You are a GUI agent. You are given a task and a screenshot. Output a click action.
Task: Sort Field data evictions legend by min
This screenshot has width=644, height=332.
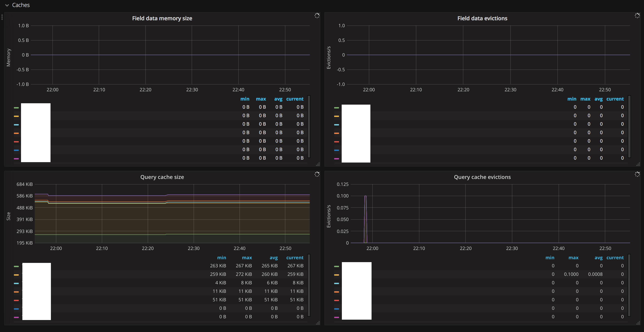click(x=572, y=99)
